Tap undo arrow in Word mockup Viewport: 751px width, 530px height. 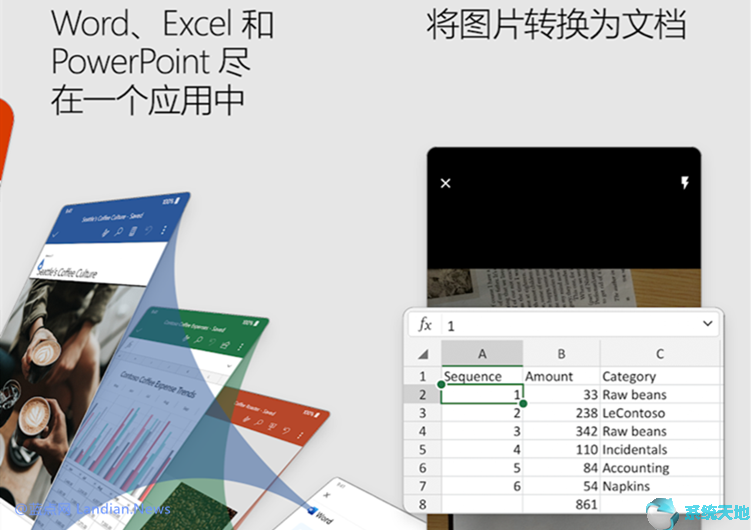tap(148, 230)
